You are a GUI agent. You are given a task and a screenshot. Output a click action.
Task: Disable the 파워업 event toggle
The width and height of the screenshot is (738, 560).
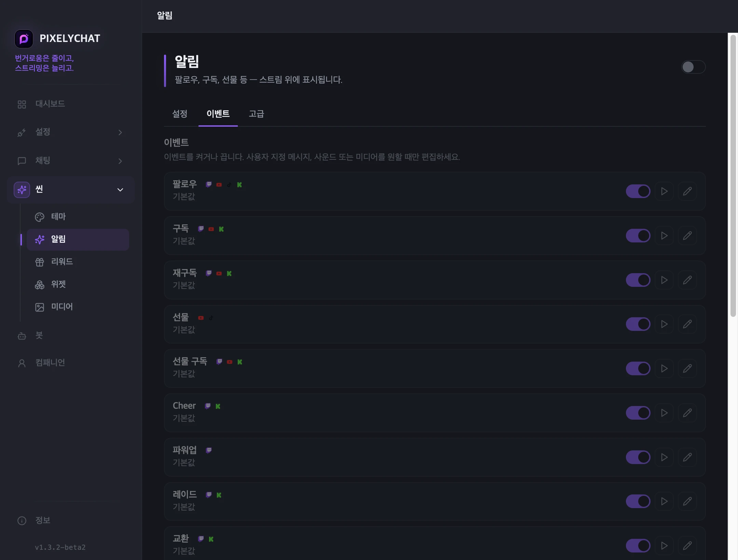638,457
